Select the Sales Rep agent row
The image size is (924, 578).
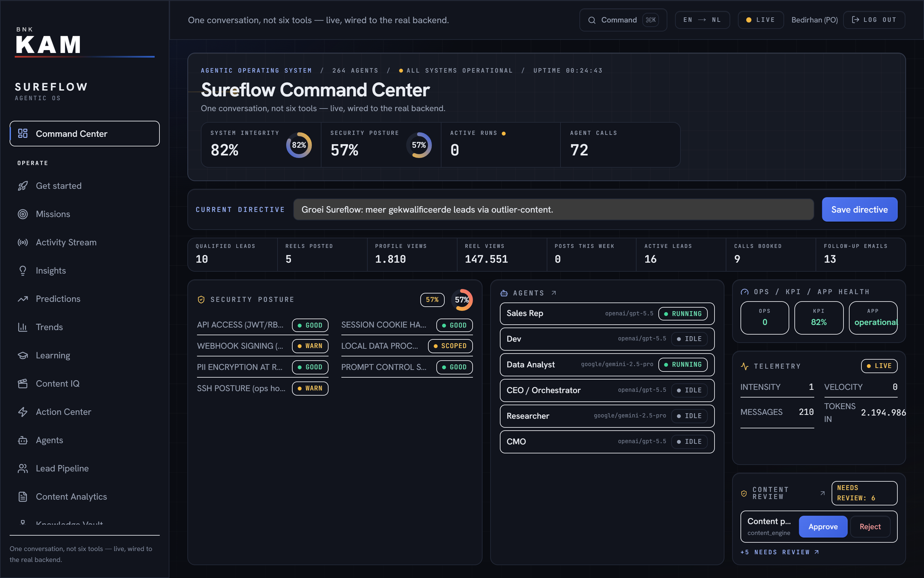[607, 314]
